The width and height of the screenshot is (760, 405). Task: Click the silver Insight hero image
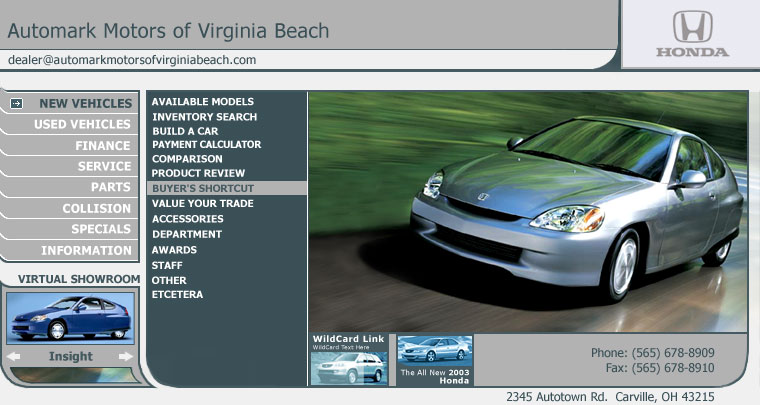[x=528, y=212]
